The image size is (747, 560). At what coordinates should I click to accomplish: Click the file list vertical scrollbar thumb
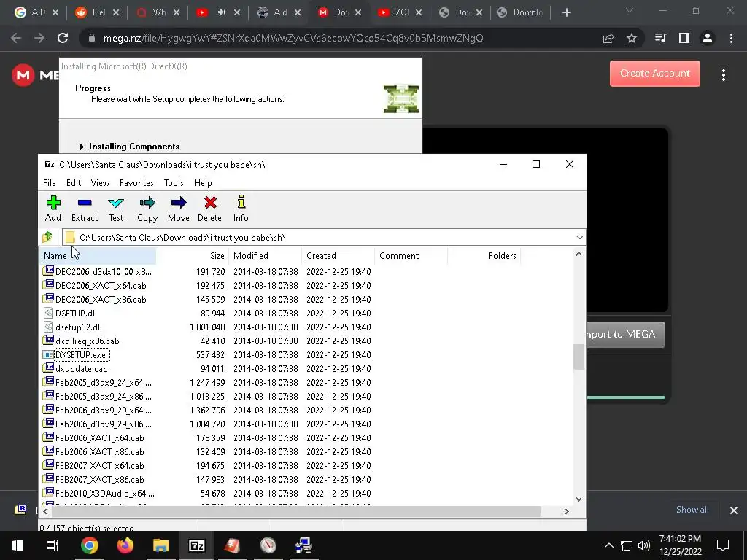[x=578, y=356]
